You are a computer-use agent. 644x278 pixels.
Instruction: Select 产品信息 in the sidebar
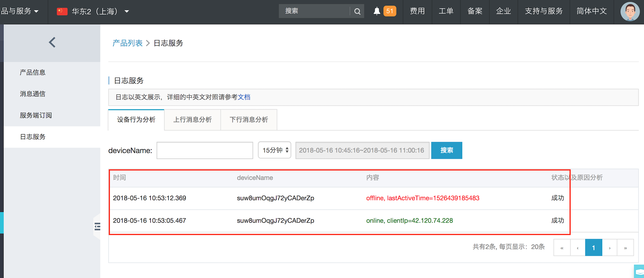33,72
